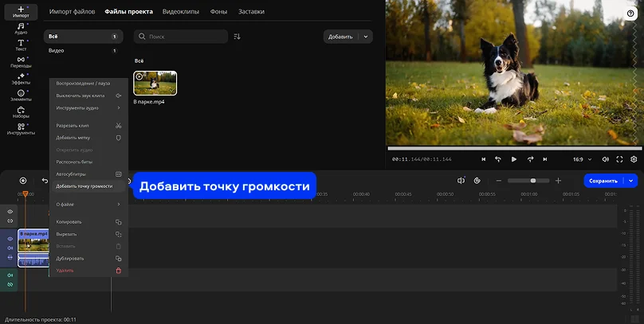Open the Импорт section in sidebar
Viewport: 644px width, 324px height.
[21, 12]
